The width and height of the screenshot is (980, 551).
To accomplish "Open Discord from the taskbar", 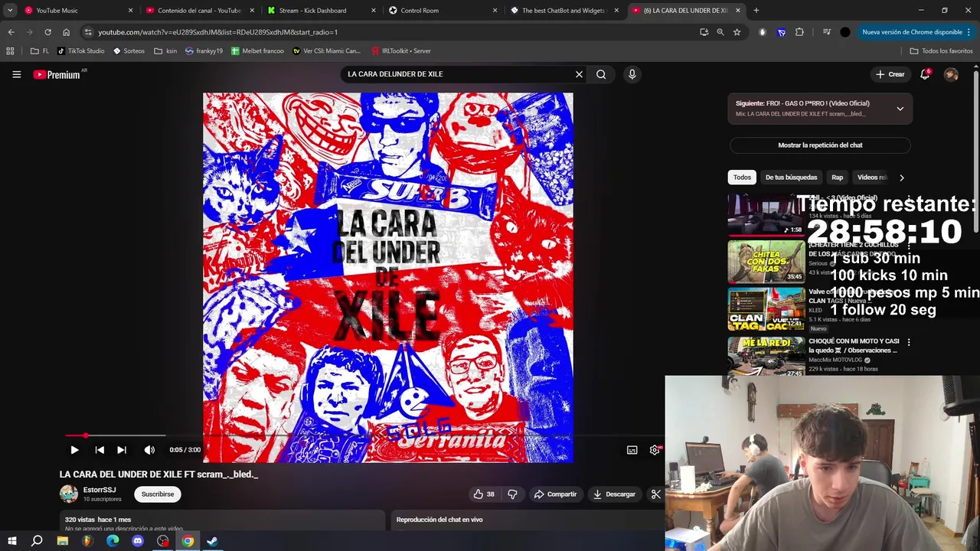I will point(138,541).
